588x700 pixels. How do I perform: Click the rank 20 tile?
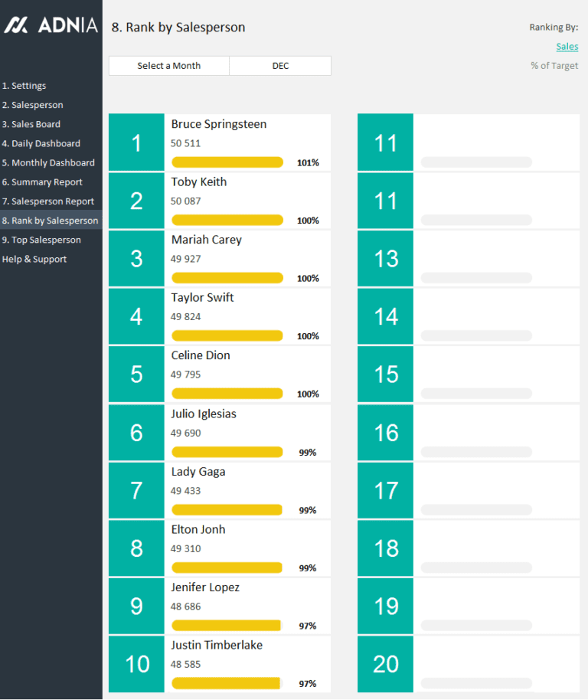click(x=385, y=664)
